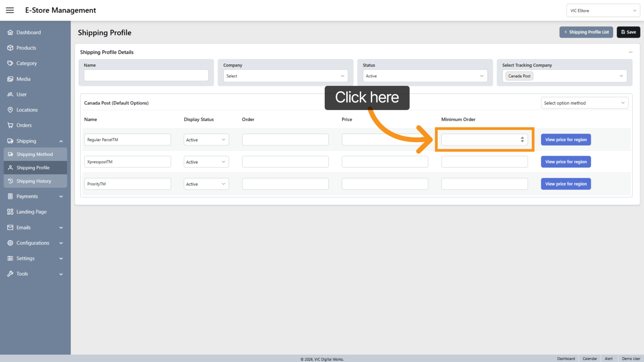The width and height of the screenshot is (644, 362).
Task: View price for region for PriorityTM
Action: (566, 184)
